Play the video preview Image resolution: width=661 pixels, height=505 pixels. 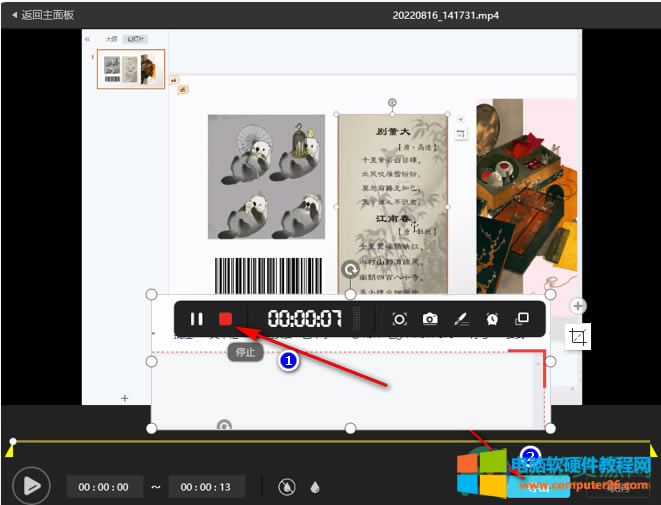click(31, 486)
